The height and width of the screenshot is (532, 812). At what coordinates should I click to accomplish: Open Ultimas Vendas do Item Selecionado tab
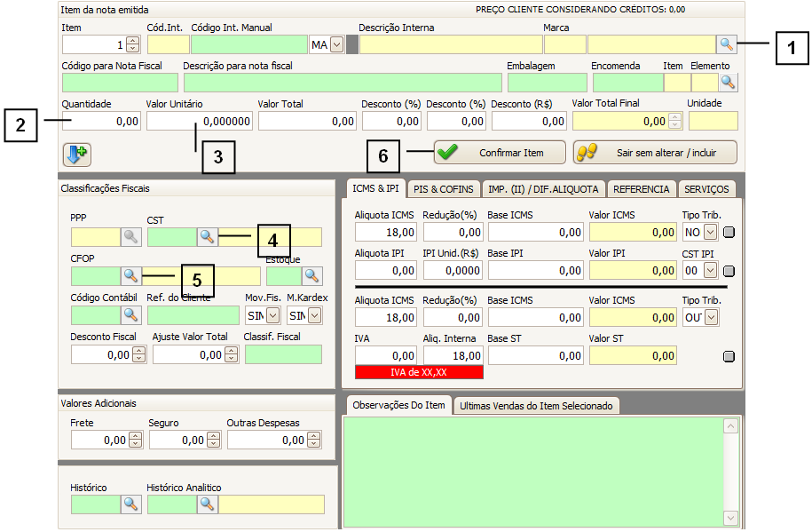point(536,405)
